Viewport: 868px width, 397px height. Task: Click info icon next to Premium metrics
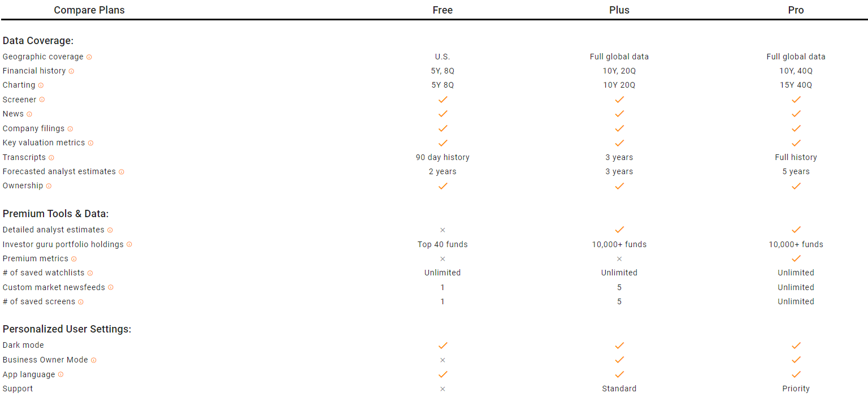pos(73,259)
